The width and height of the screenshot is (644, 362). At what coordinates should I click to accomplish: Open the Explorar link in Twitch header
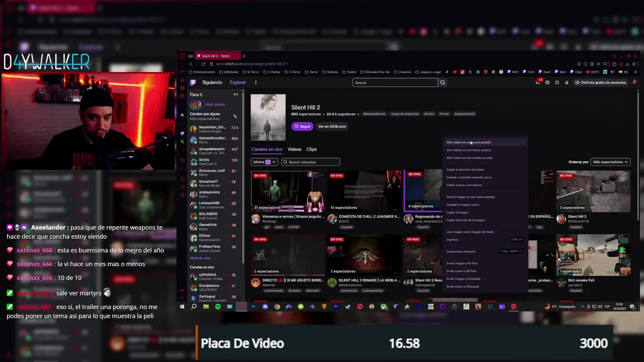tap(238, 82)
